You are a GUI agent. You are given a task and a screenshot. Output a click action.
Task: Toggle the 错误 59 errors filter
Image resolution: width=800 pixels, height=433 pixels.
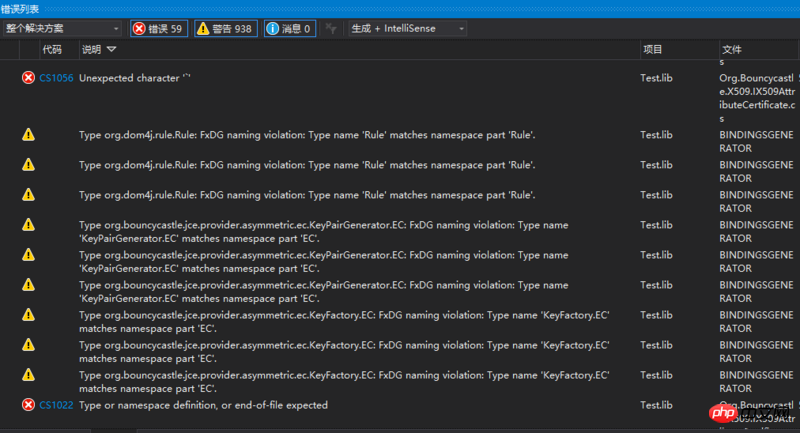(x=159, y=29)
